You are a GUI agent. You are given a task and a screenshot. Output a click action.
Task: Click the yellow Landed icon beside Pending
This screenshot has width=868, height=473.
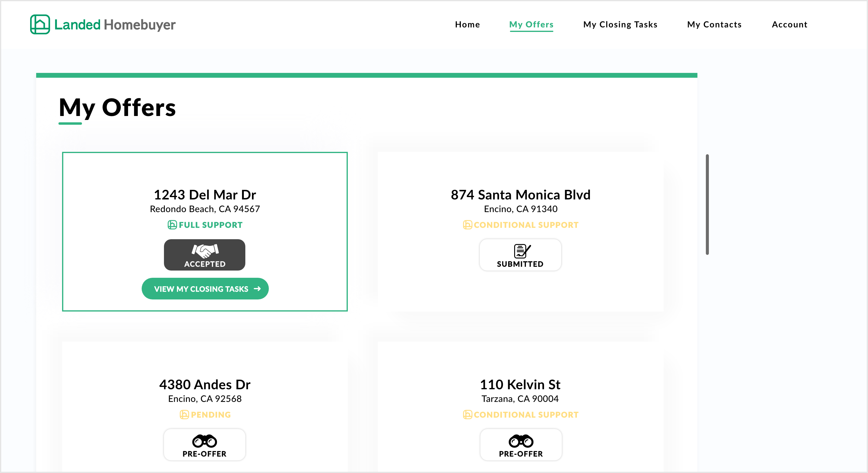(x=184, y=414)
